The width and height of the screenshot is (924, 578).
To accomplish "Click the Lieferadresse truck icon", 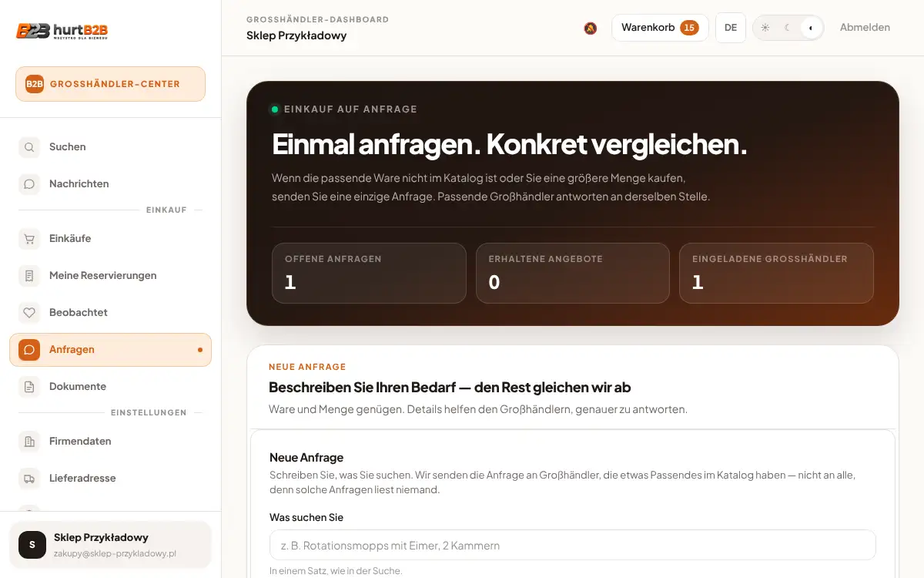I will click(x=29, y=479).
